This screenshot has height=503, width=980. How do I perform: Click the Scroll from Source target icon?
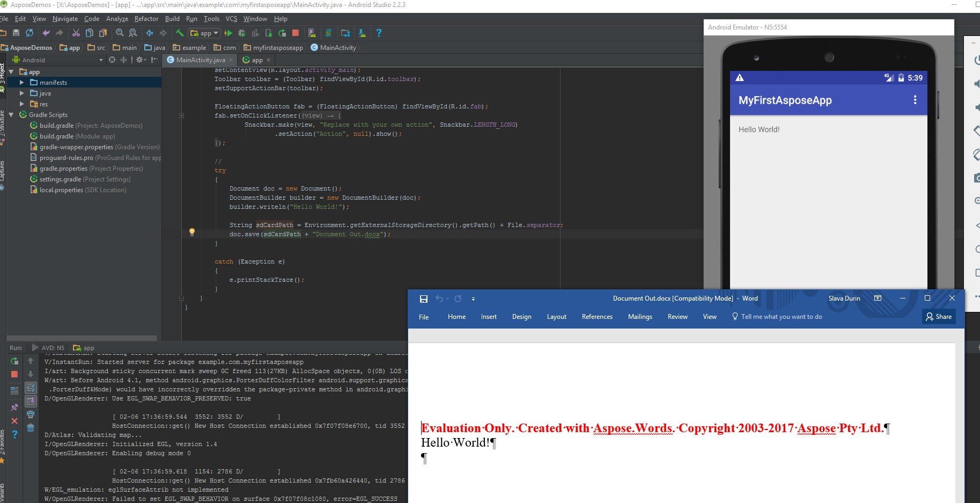(112, 60)
